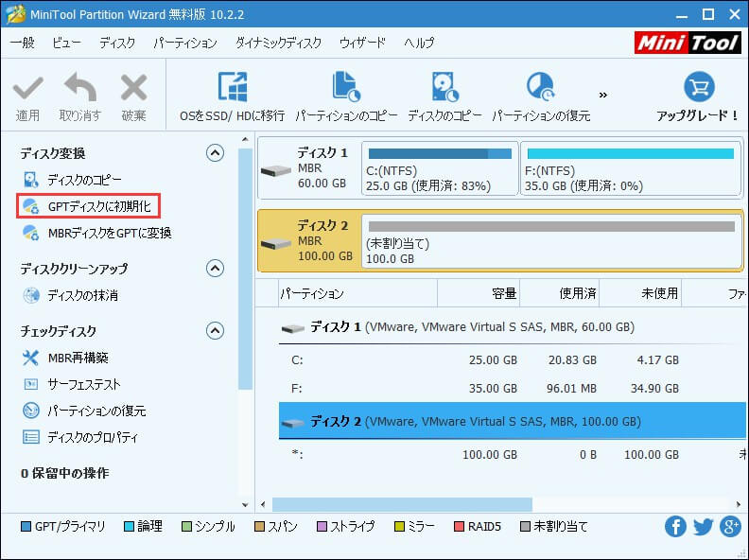Image resolution: width=749 pixels, height=560 pixels.
Task: Click the パーティション column header
Action: pyautogui.click(x=357, y=293)
